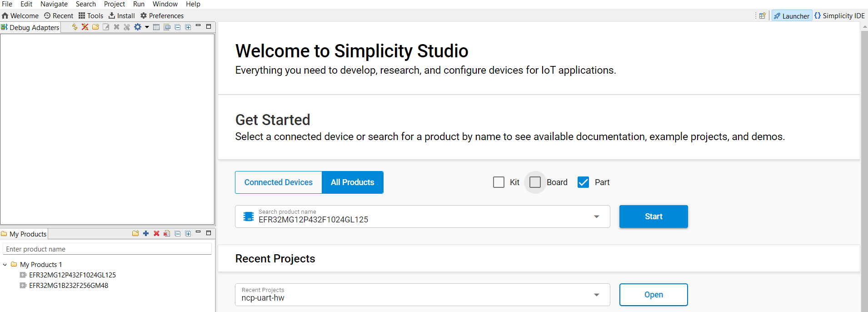Click the red X icon in My Products
This screenshot has width=868, height=312.
pos(156,233)
